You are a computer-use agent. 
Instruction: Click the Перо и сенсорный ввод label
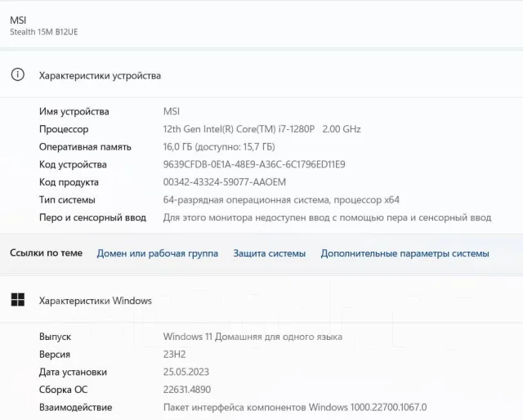pyautogui.click(x=92, y=218)
